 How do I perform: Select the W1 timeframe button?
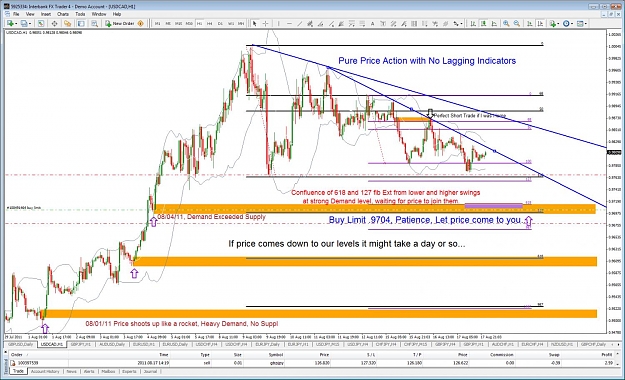tap(231, 24)
